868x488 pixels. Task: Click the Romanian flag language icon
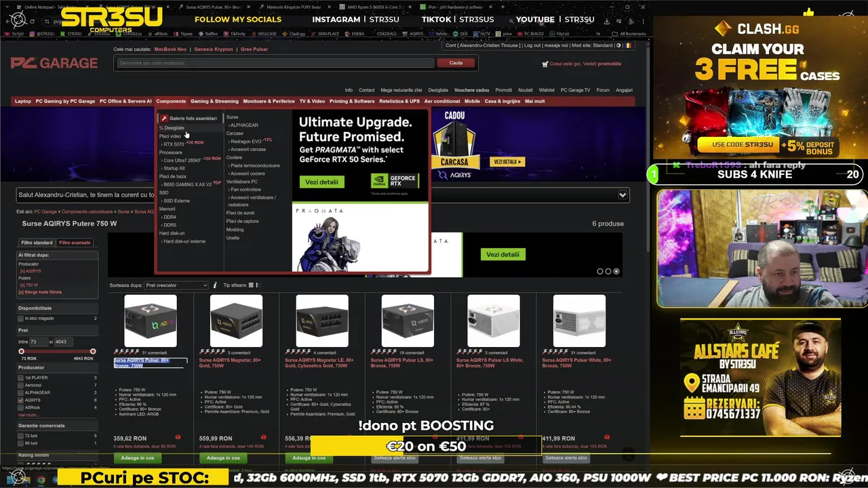(x=629, y=45)
